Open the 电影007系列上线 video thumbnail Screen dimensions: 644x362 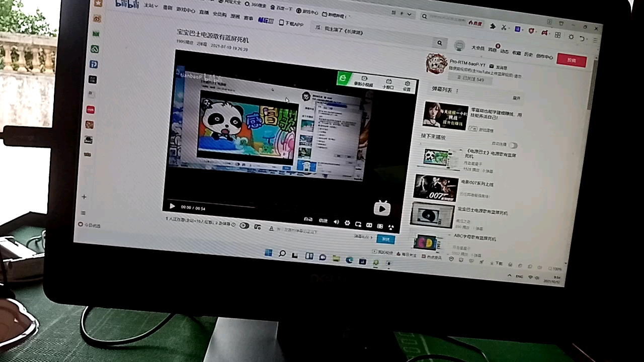pyautogui.click(x=436, y=189)
